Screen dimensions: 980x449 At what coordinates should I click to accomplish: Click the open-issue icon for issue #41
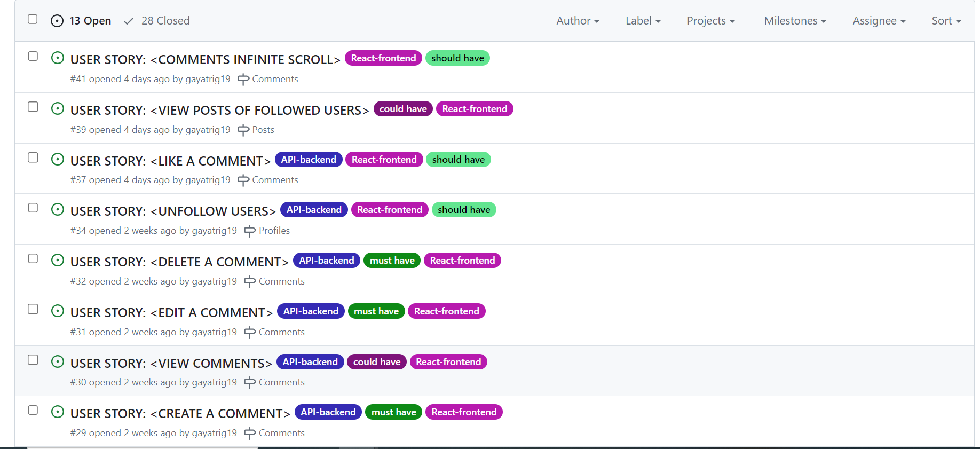pos(58,58)
